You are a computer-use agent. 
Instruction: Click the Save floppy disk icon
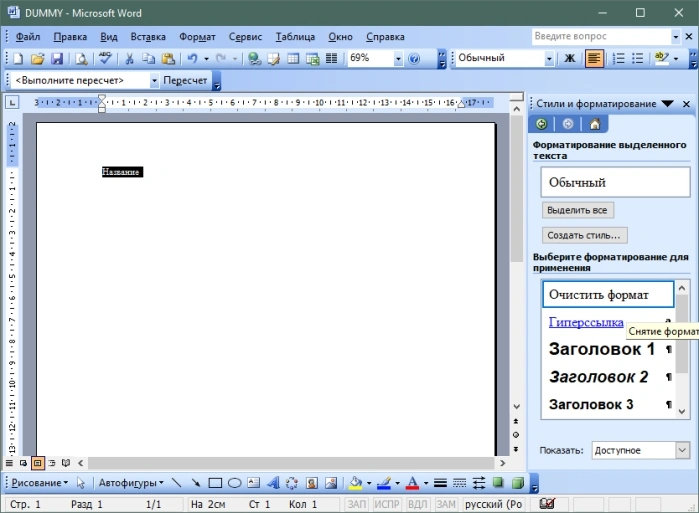58,58
